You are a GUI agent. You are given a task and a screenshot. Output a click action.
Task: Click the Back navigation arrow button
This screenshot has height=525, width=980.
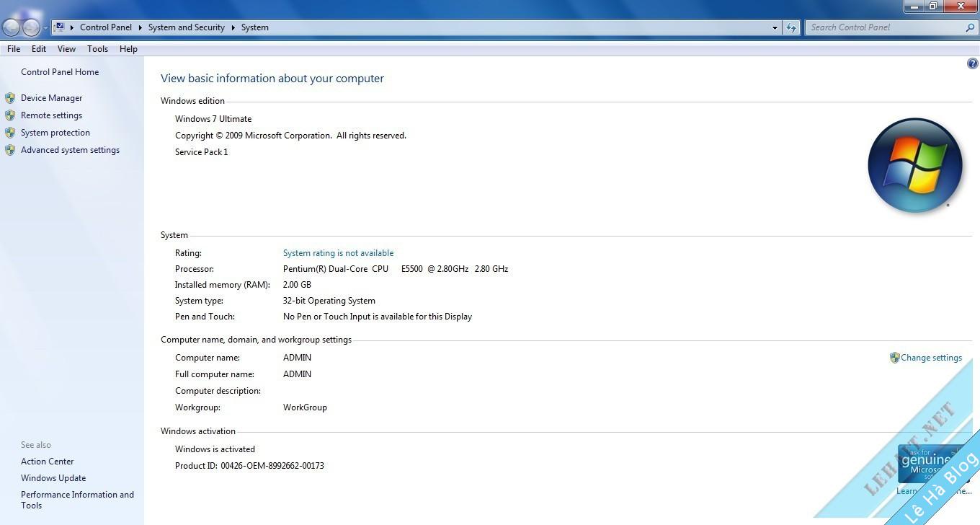pos(11,27)
